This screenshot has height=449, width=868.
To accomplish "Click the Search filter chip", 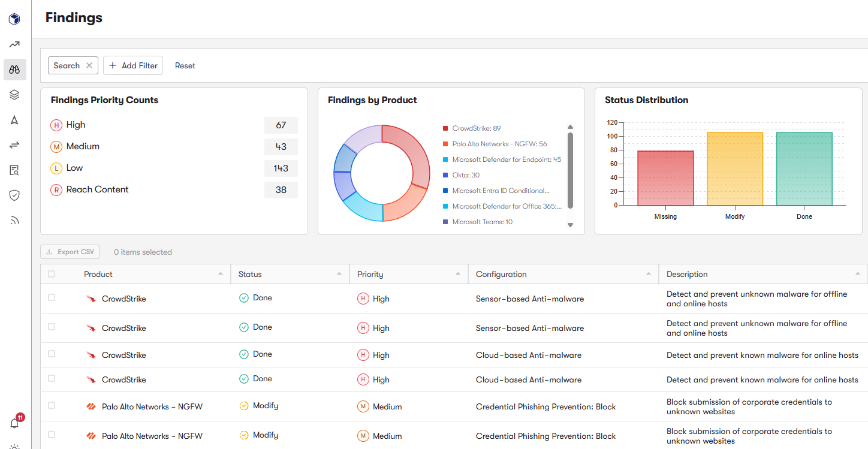I will tap(73, 65).
